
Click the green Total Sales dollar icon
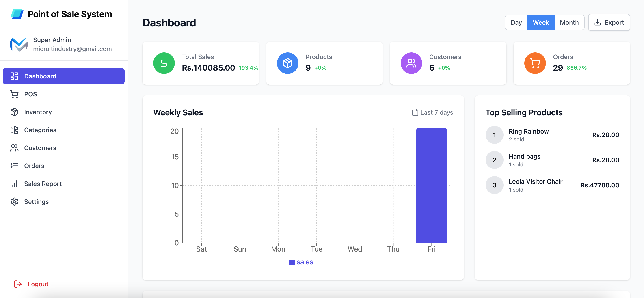pyautogui.click(x=164, y=63)
